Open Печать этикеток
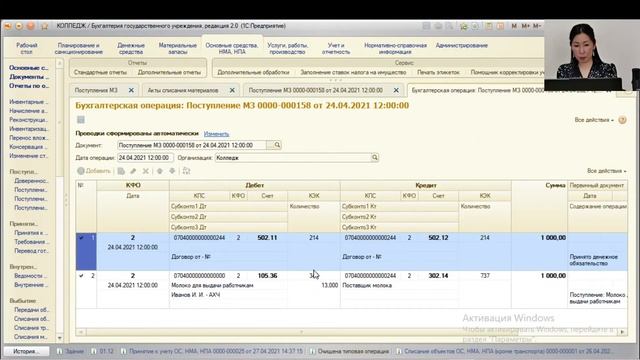Image resolution: width=640 pixels, height=360 pixels. (x=438, y=72)
